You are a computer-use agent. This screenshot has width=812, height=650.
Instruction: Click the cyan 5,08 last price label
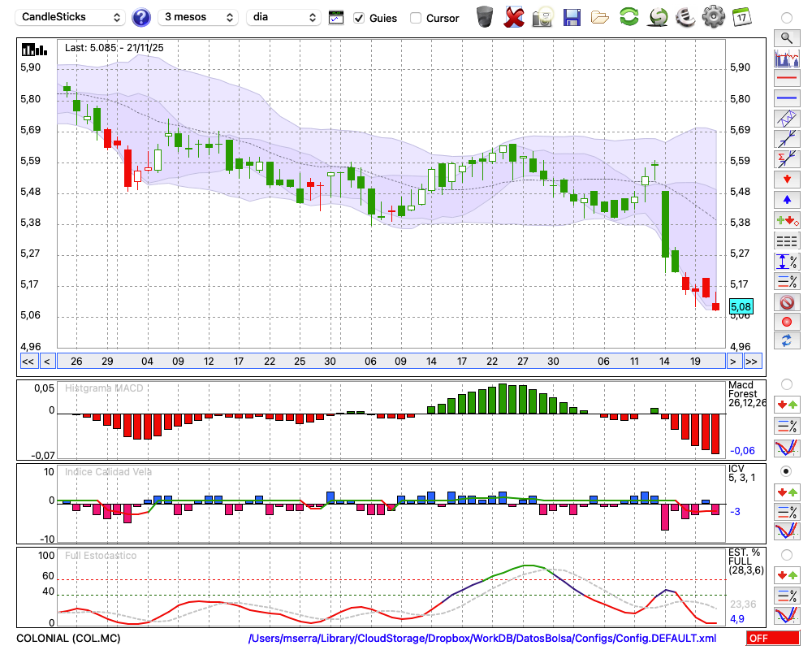(741, 307)
